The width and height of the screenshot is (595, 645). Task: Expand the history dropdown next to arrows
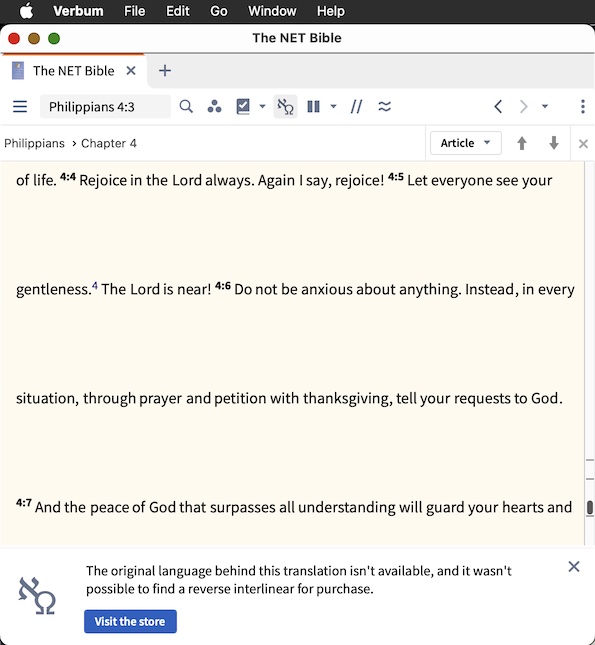coord(545,107)
